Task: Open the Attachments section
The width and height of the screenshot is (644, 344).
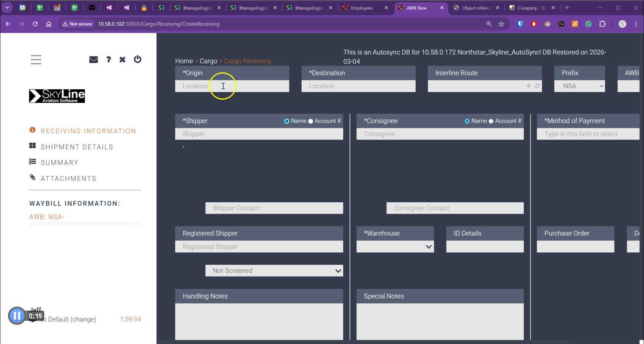Action: click(x=68, y=178)
